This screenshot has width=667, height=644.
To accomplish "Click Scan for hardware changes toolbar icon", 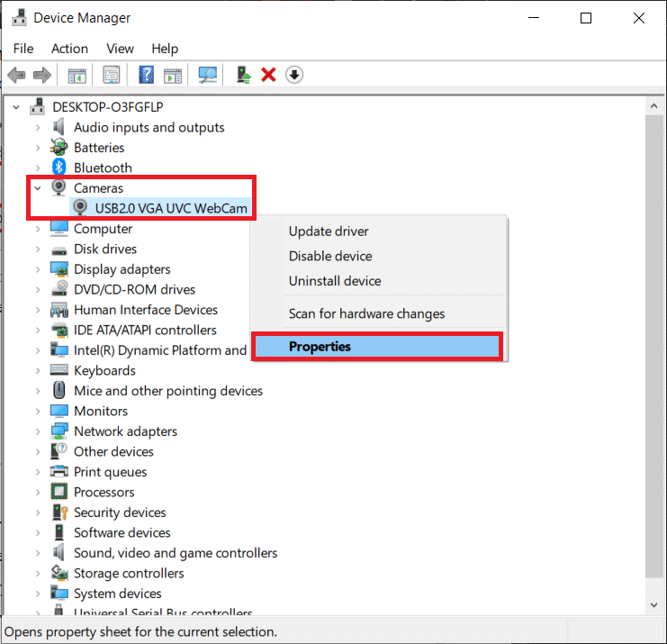I will [208, 75].
